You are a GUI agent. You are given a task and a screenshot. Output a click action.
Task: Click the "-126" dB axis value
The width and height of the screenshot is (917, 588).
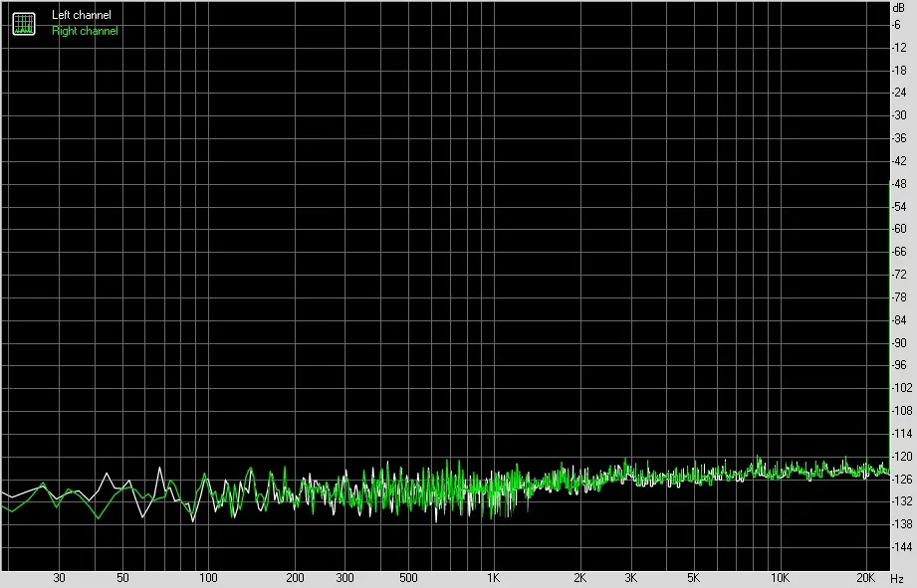click(901, 480)
